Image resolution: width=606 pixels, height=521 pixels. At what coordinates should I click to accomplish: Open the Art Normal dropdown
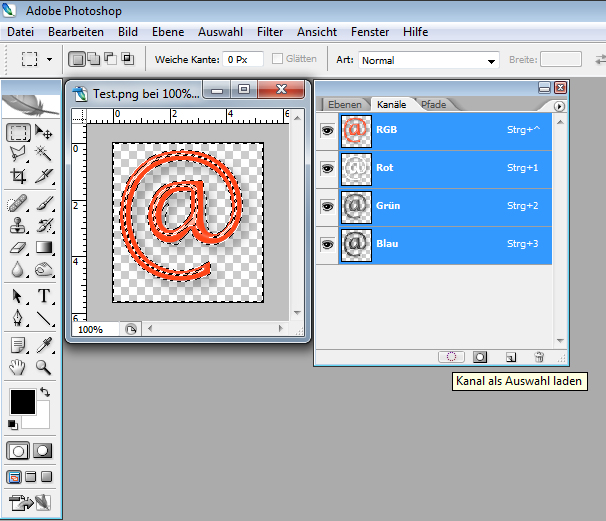(428, 60)
